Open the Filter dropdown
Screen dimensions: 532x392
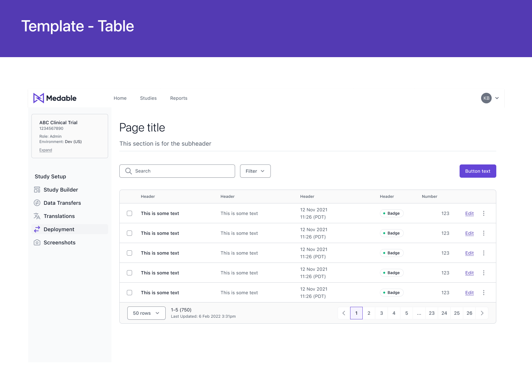[x=255, y=171]
